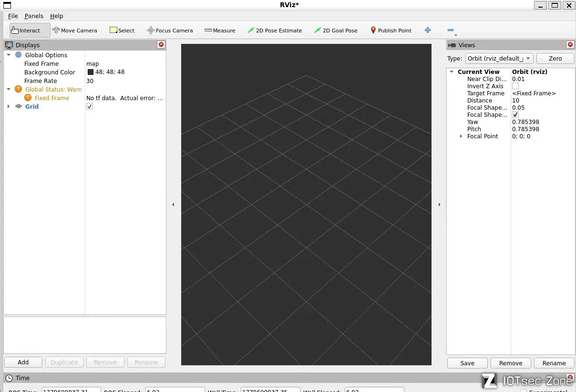576x392 pixels.
Task: Click the 3D grid viewport
Action: 306,205
